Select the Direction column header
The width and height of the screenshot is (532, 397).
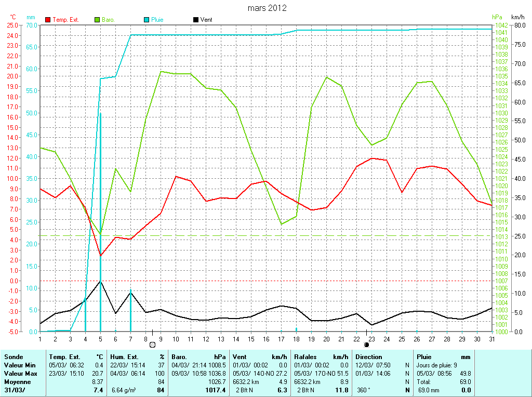[369, 357]
